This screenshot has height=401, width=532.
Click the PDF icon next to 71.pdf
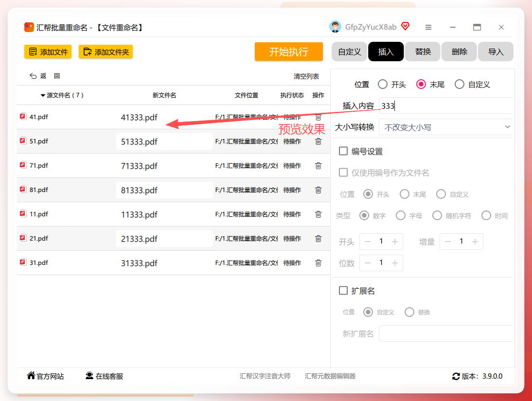click(23, 165)
